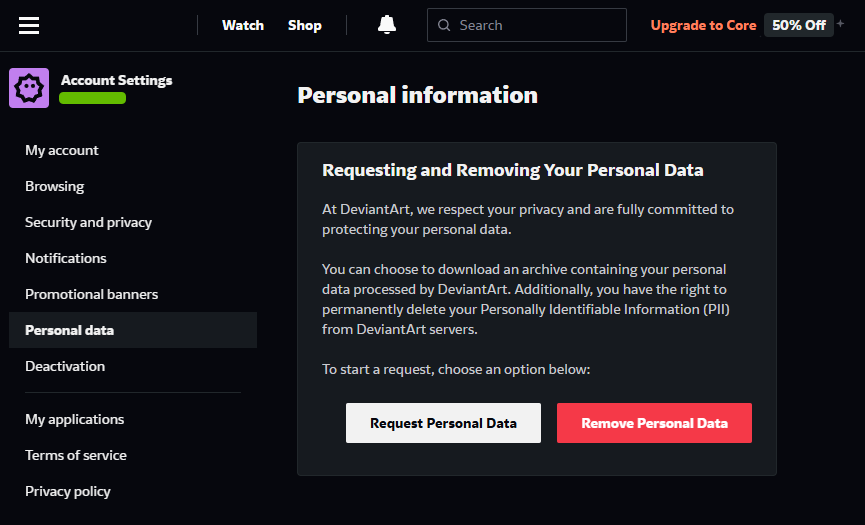This screenshot has height=525, width=865.
Task: Open the hamburger main menu
Action: click(29, 25)
